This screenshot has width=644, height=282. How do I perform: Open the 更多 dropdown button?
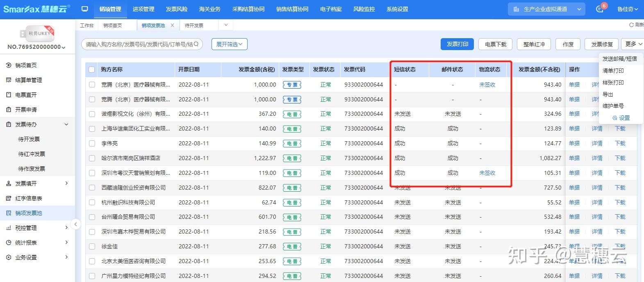[633, 44]
